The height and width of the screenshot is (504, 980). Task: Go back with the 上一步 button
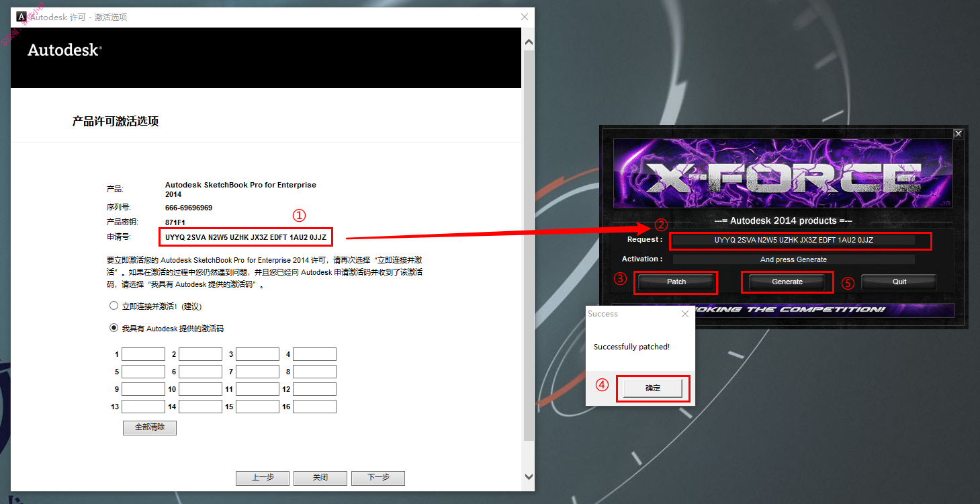263,478
